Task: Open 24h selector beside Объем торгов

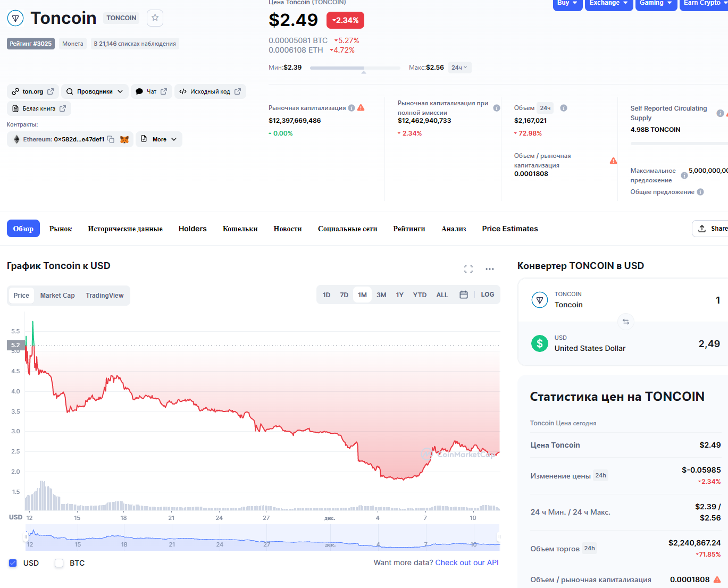Action: pyautogui.click(x=590, y=549)
